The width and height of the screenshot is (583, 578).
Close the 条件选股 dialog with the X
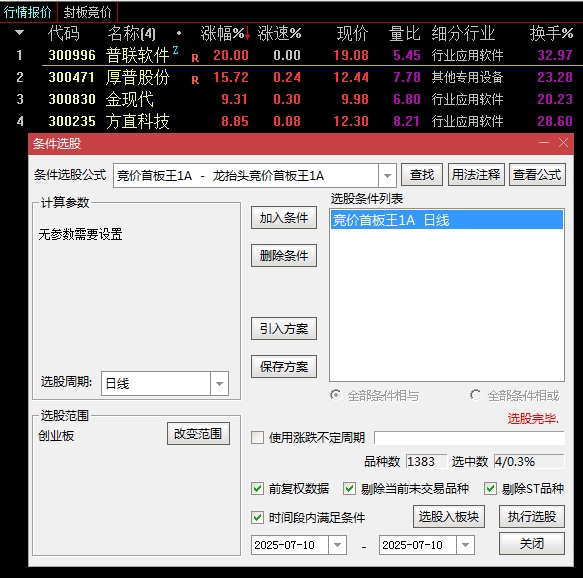563,143
